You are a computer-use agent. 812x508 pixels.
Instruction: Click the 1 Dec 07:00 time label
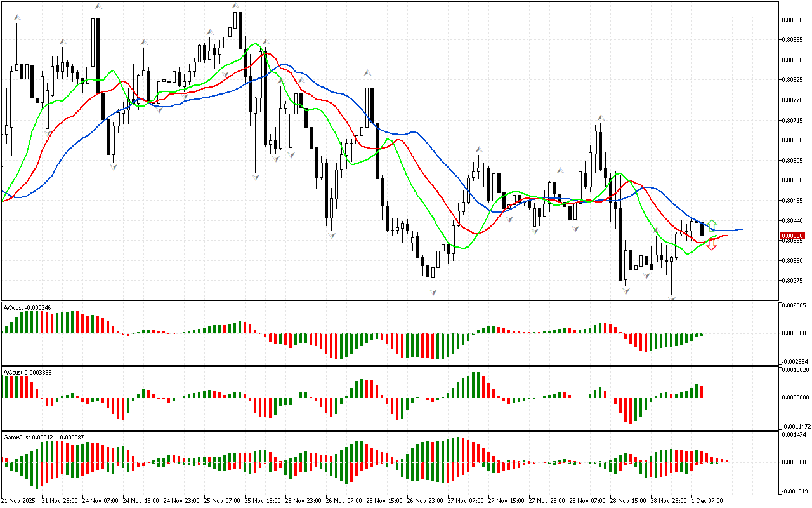click(x=706, y=500)
